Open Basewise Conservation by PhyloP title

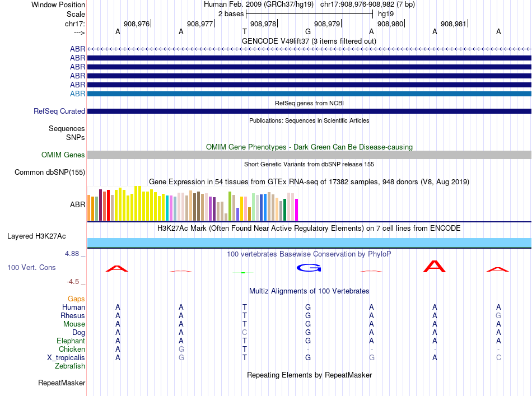[309, 254]
